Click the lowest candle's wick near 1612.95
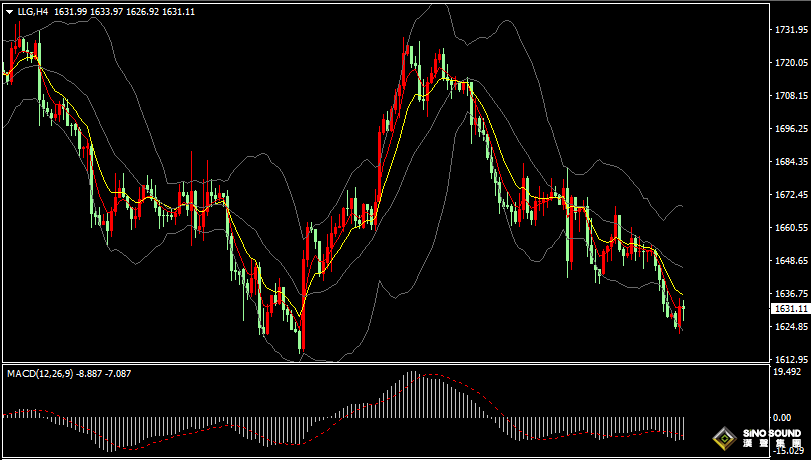Image resolution: width=811 pixels, height=460 pixels. point(301,347)
